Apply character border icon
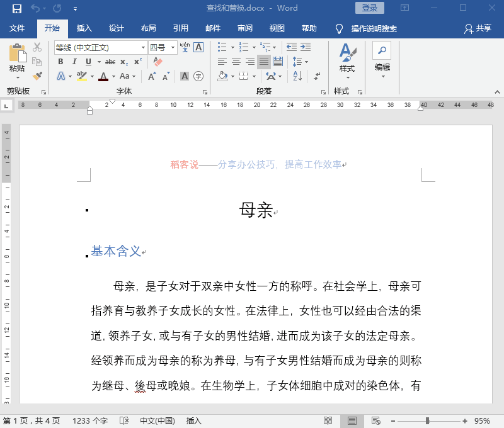Image resolution: width=504 pixels, height=428 pixels. [x=198, y=47]
